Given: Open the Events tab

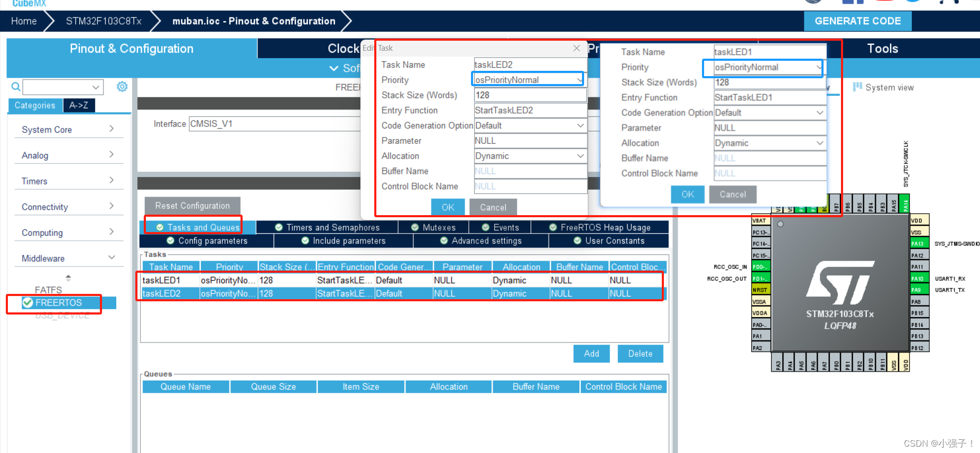Looking at the screenshot, I should click(x=500, y=227).
